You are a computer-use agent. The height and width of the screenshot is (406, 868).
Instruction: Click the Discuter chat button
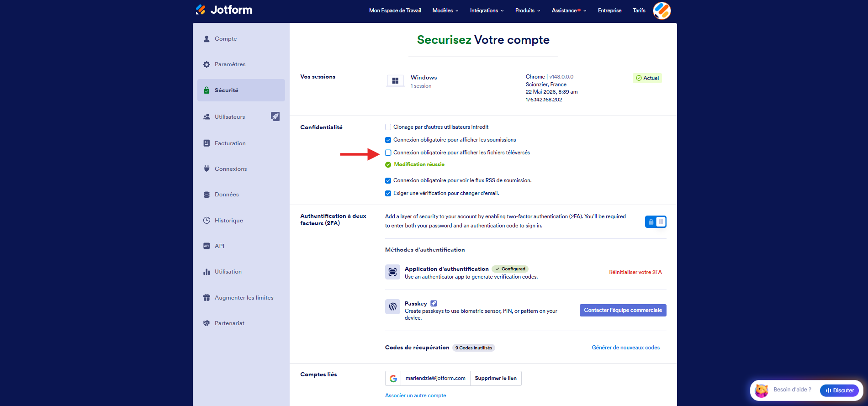(840, 390)
